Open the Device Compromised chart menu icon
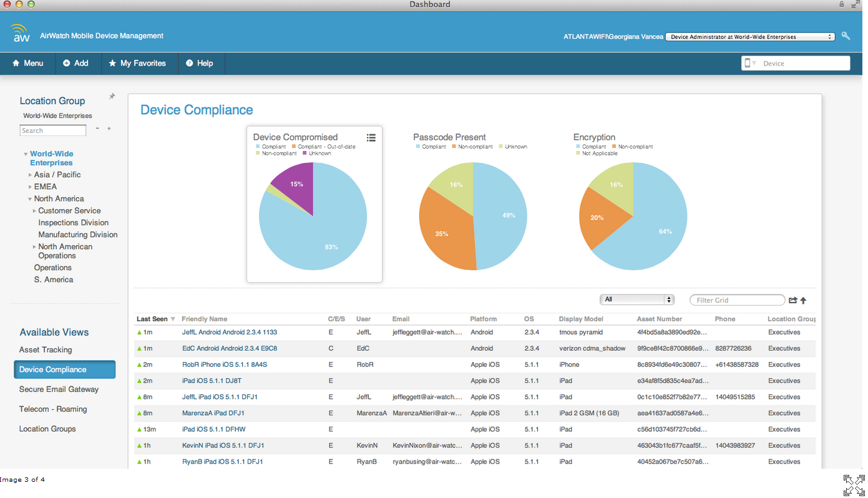The width and height of the screenshot is (868, 498). point(371,137)
